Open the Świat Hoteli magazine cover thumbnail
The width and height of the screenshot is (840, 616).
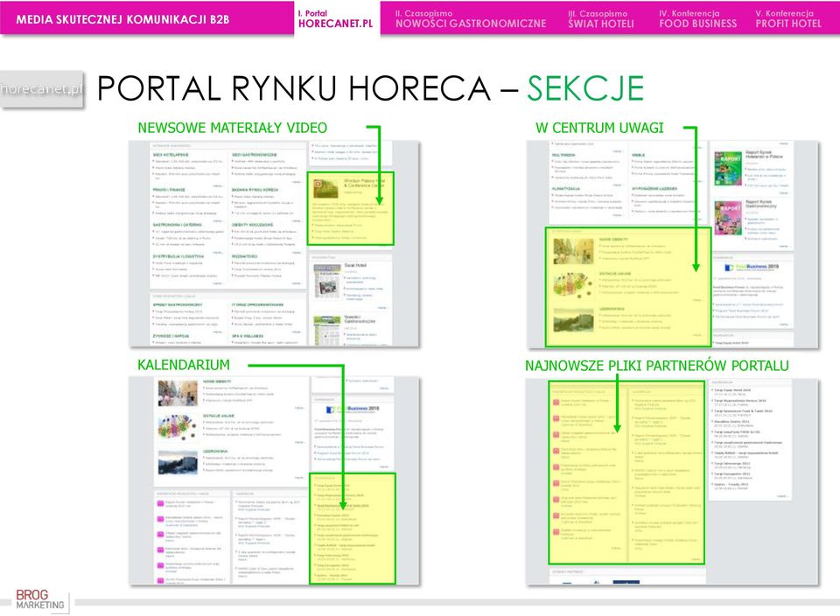326,280
